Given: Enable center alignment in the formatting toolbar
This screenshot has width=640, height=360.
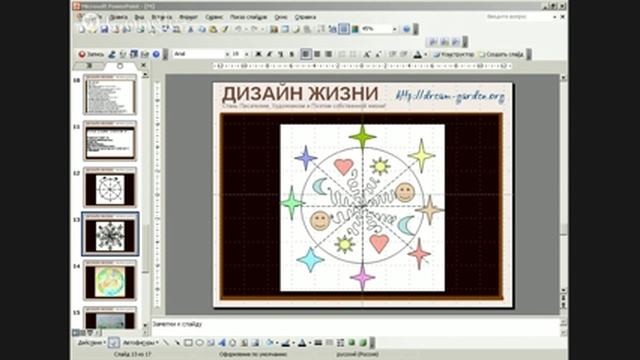Looking at the screenshot, I should [x=317, y=54].
